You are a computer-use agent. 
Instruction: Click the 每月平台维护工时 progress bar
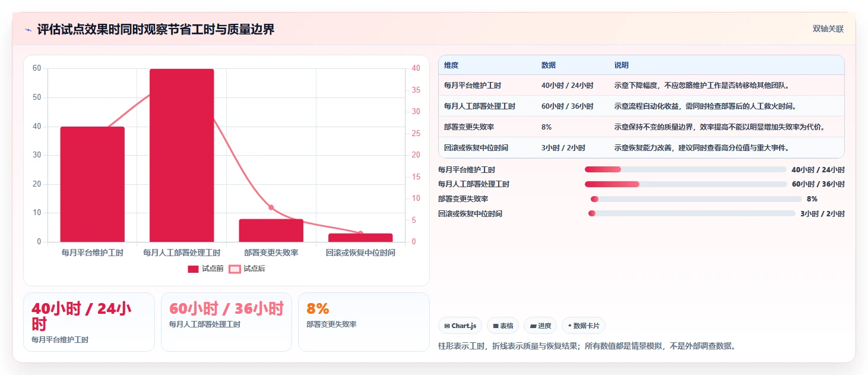click(686, 169)
